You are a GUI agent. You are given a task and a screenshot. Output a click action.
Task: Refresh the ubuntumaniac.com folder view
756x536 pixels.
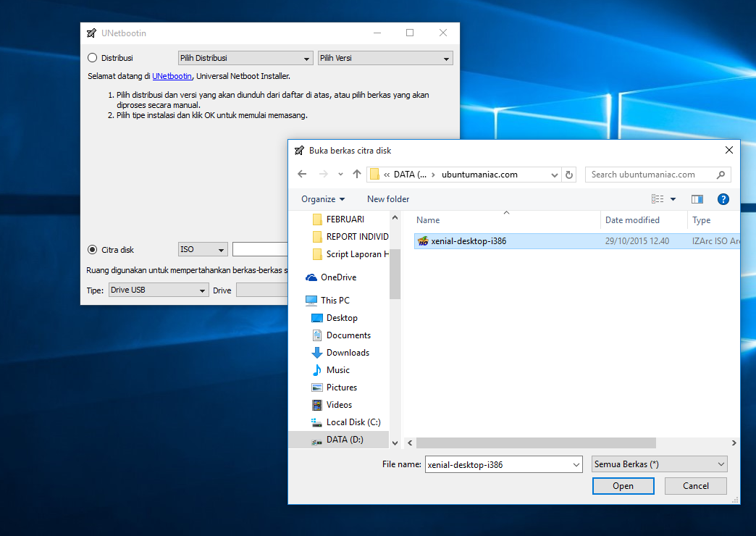[569, 175]
